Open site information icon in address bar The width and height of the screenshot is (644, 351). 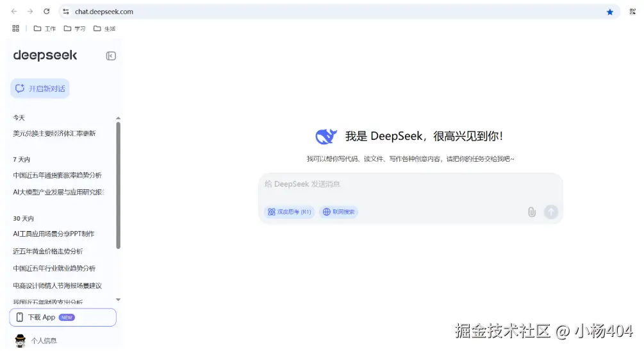(x=66, y=12)
